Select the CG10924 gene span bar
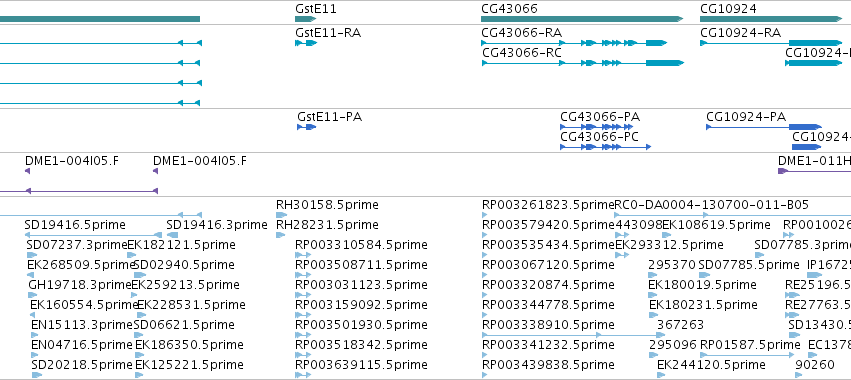 pyautogui.click(x=771, y=19)
